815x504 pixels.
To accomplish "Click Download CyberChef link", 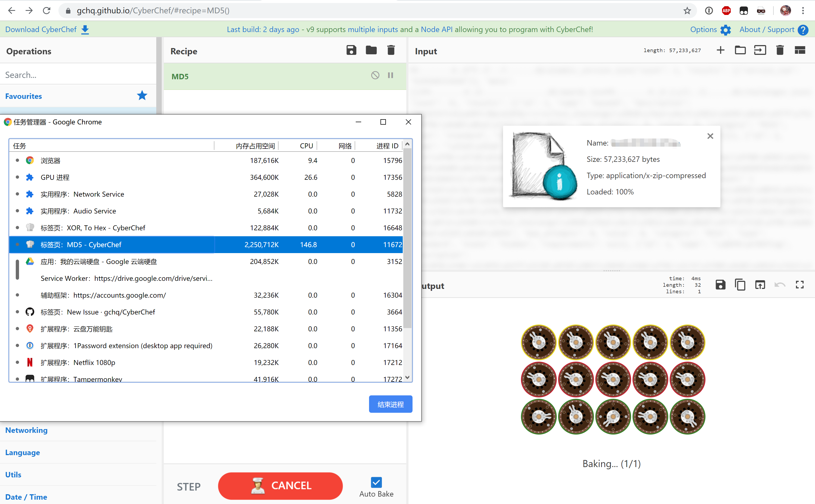I will [47, 29].
